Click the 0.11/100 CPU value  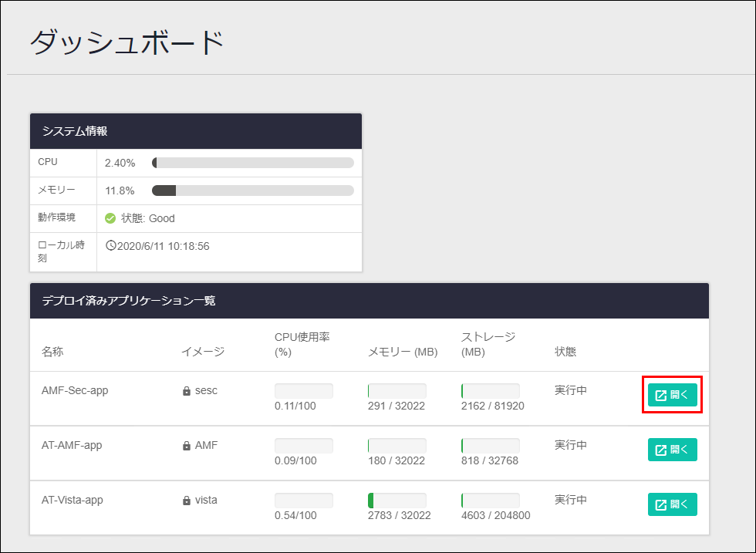(x=295, y=406)
